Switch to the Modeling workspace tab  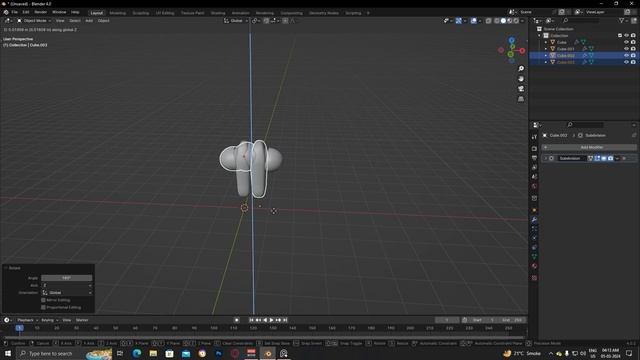(118, 13)
